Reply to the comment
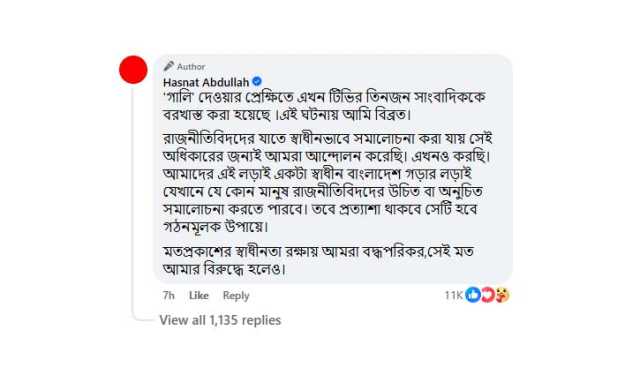 point(236,295)
